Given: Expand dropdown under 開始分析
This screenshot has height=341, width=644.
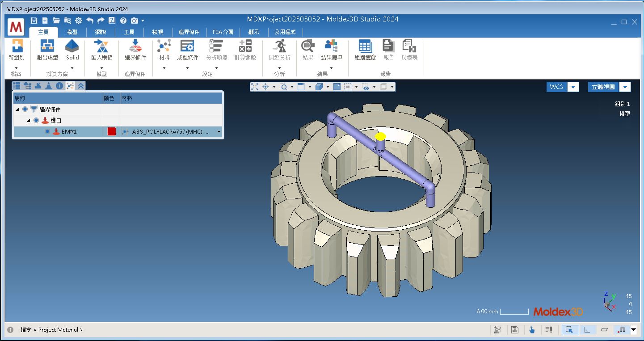Looking at the screenshot, I should tap(280, 68).
